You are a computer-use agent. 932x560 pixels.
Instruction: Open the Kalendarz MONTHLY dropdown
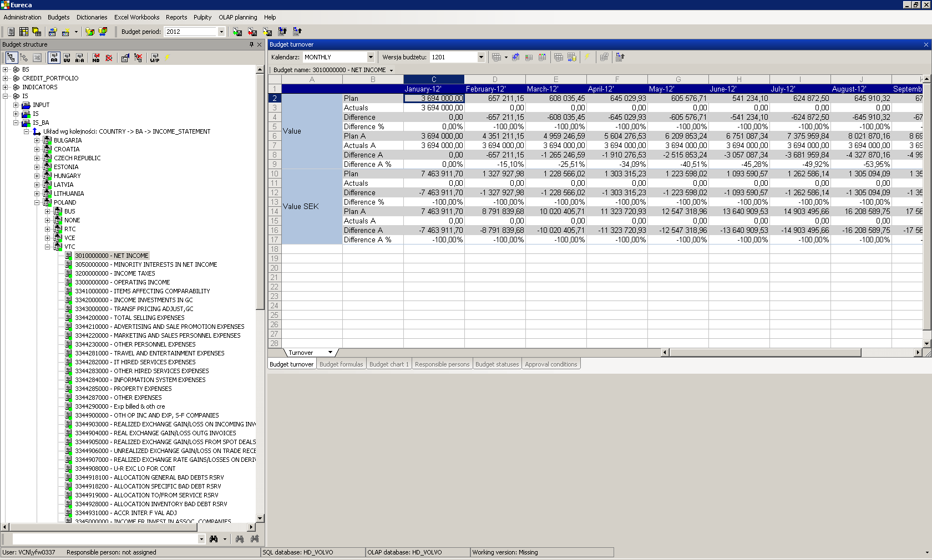point(371,57)
